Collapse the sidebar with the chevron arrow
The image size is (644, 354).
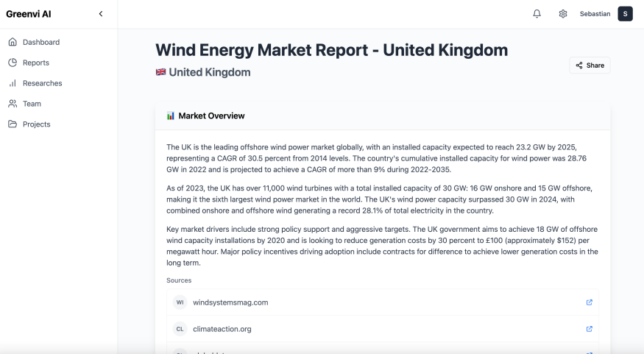(101, 14)
